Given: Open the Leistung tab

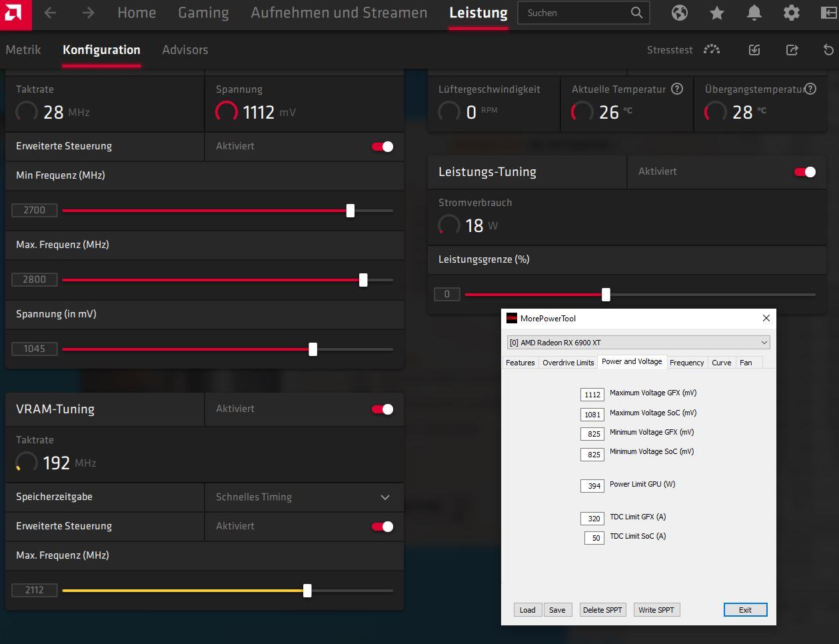Looking at the screenshot, I should 478,13.
